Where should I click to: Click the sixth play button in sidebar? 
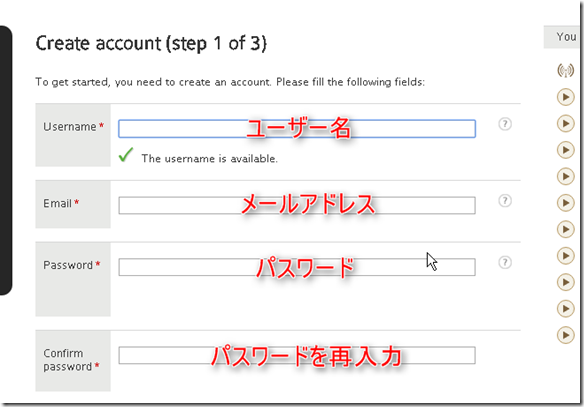pos(565,229)
